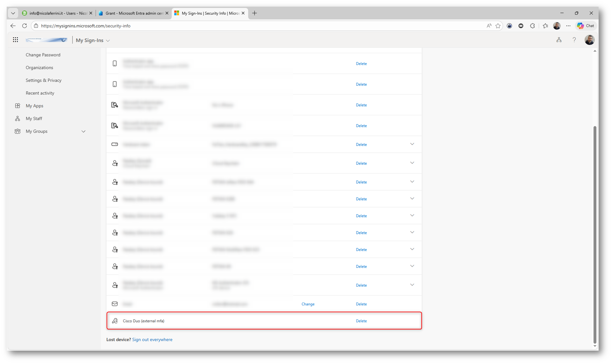
Task: Click the organization chart icon in header
Action: [x=559, y=40]
